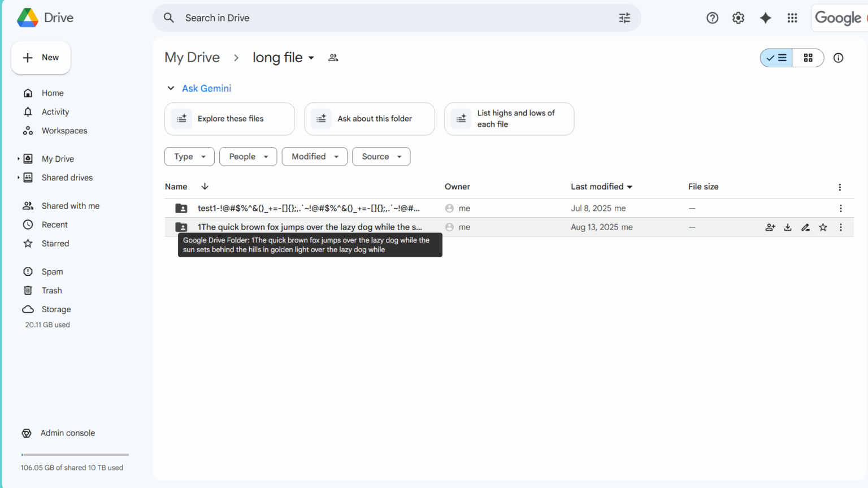Viewport: 868px width, 488px height.
Task: Toggle the Name sort direction arrow
Action: (204, 186)
